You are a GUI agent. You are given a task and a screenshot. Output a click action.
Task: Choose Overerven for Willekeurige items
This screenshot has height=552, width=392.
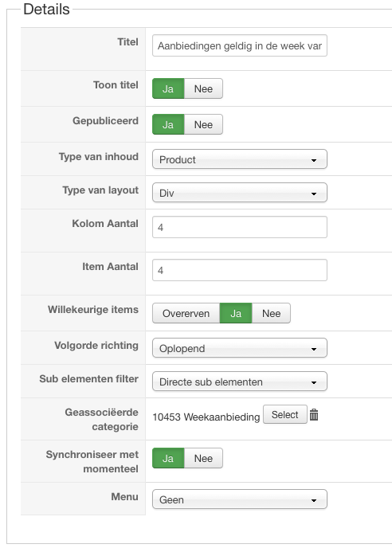[x=186, y=313]
